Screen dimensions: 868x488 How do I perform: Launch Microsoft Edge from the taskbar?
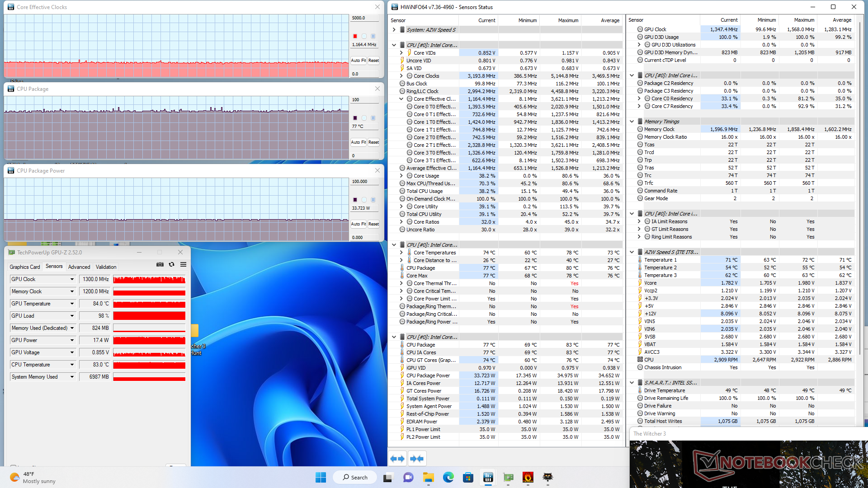[448, 477]
